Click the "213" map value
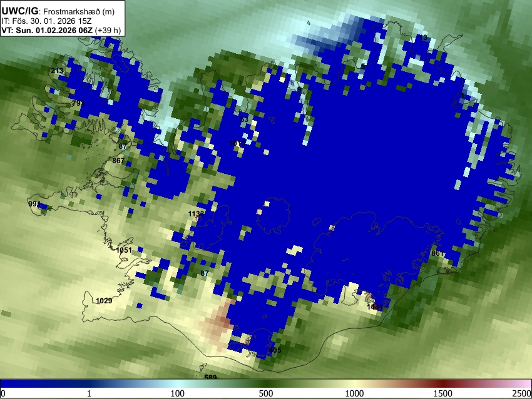 (x=57, y=71)
